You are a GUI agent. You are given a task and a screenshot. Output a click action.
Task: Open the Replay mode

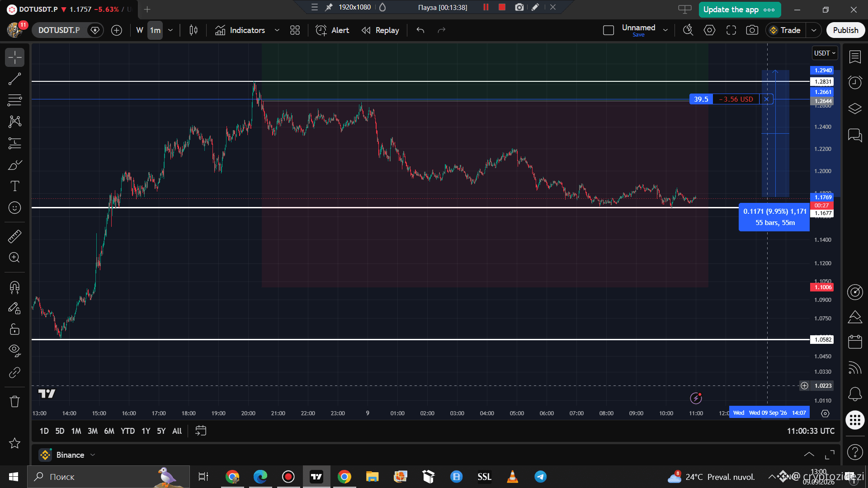(380, 30)
